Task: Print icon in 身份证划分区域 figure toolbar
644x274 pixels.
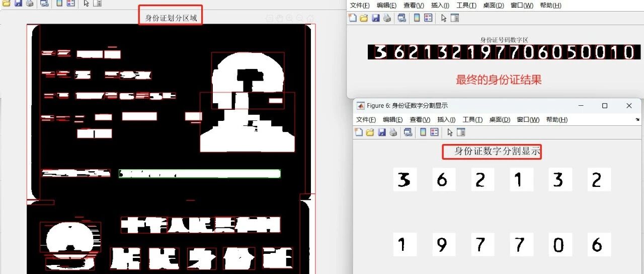Action: (x=29, y=3)
